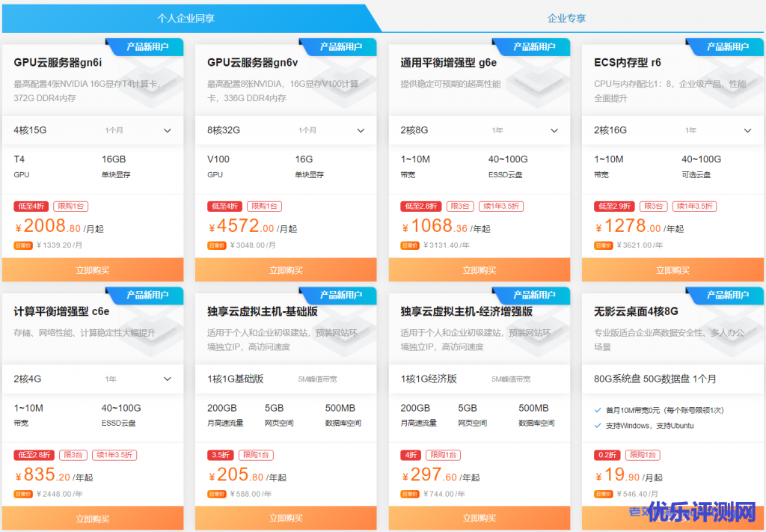Click 立即购买 under GPU云服务器gn6i
766x532 pixels.
click(x=93, y=270)
